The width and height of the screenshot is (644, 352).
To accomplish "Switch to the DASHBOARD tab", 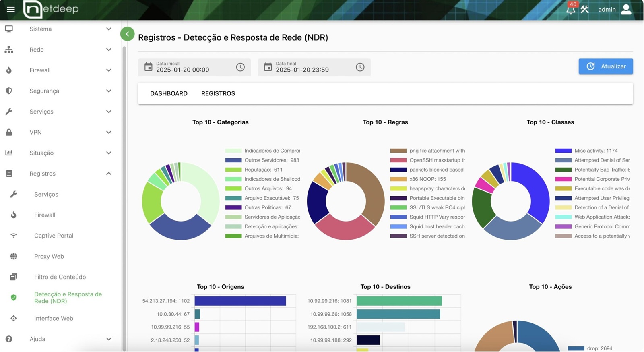I will tap(169, 93).
